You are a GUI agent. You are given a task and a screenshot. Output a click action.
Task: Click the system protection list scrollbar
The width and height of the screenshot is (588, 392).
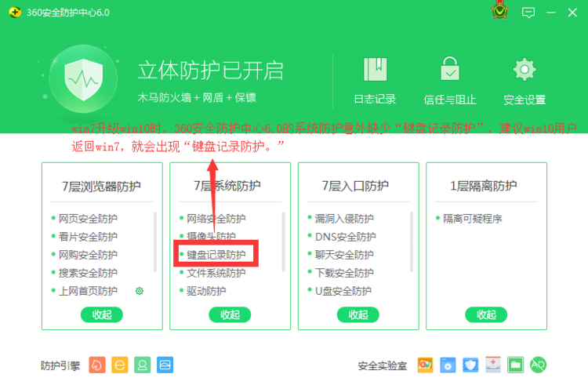(x=283, y=241)
